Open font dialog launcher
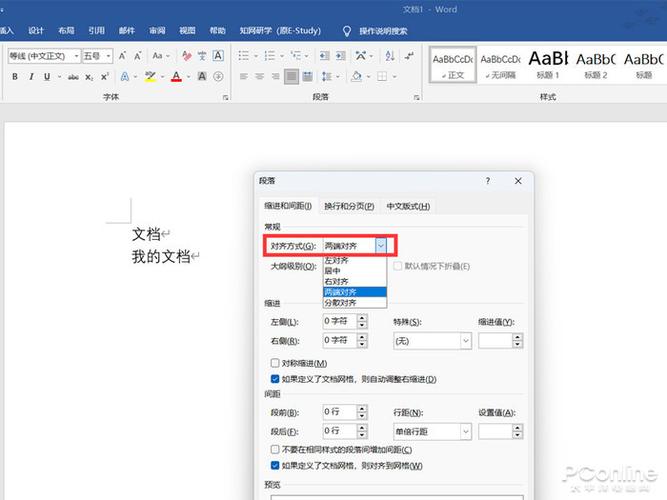Viewport: 667px width, 500px height. (x=225, y=97)
